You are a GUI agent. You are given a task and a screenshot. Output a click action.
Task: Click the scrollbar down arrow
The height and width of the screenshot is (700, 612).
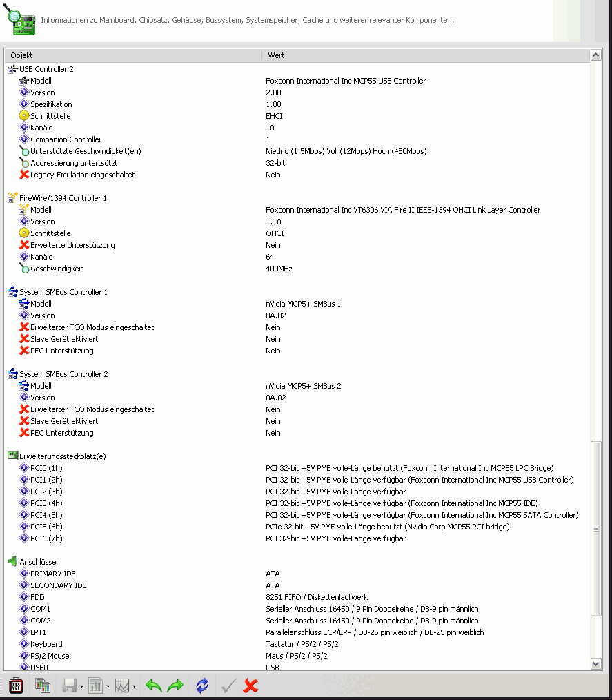click(595, 664)
